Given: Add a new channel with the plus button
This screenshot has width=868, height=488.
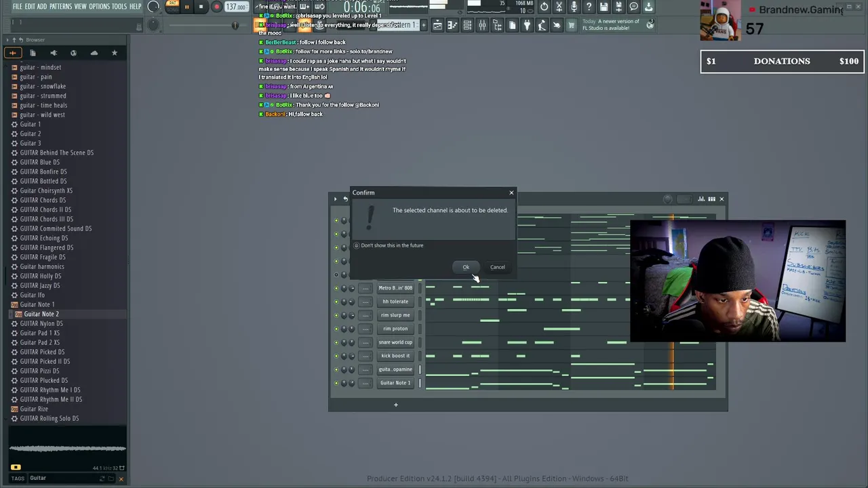Looking at the screenshot, I should [x=396, y=405].
